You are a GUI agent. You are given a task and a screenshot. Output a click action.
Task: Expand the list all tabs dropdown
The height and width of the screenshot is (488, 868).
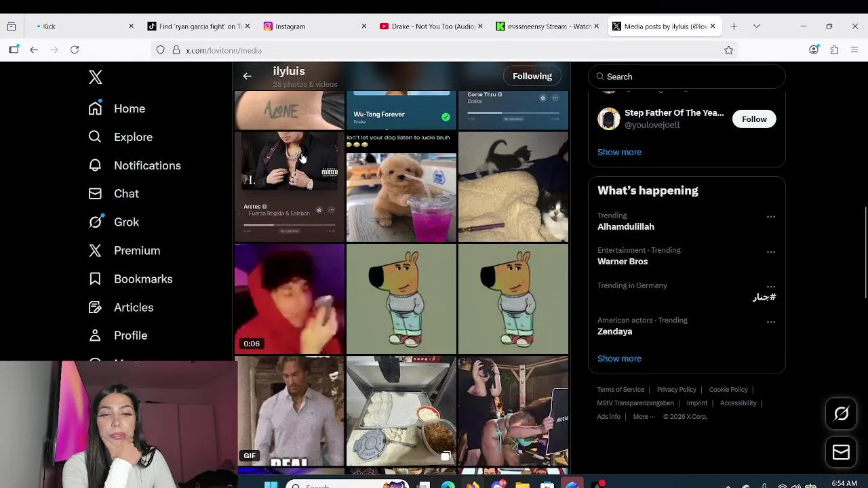tap(757, 26)
